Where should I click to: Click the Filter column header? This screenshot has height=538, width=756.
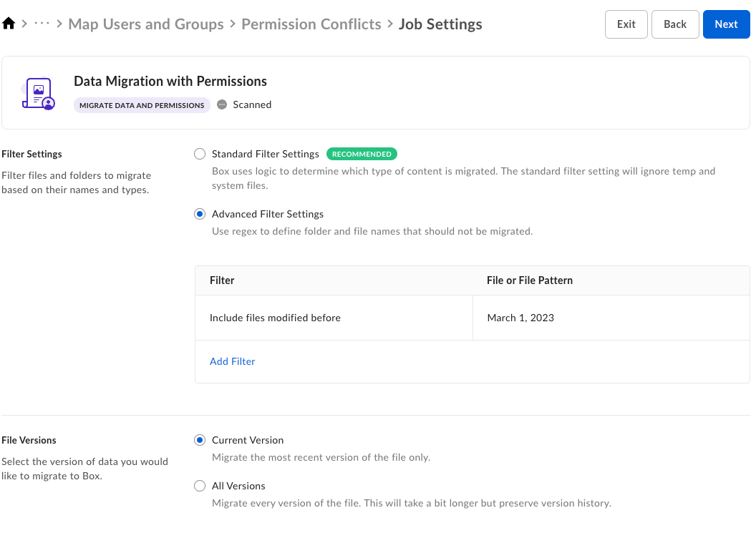click(222, 280)
